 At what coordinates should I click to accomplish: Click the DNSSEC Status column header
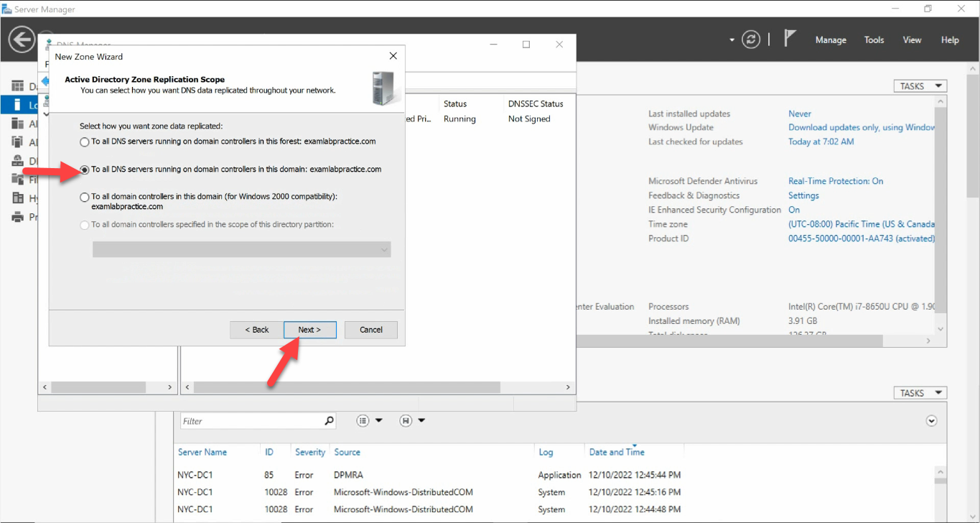pyautogui.click(x=536, y=104)
